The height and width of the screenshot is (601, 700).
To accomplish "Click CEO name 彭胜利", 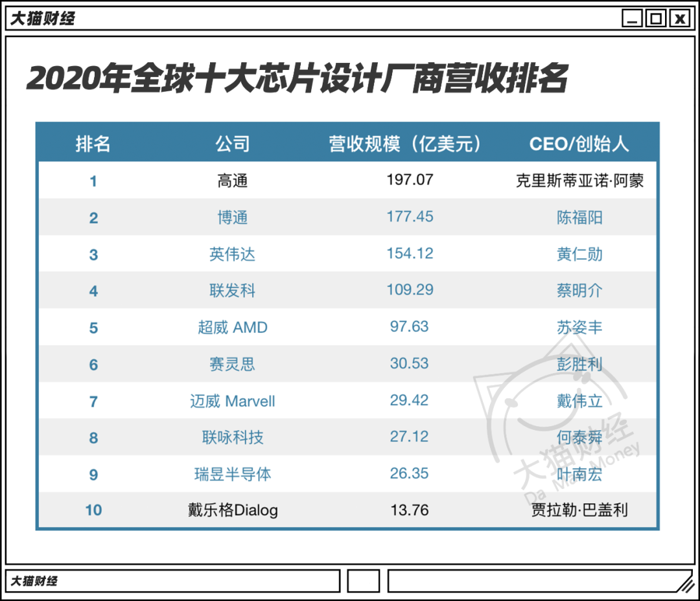I will [579, 364].
